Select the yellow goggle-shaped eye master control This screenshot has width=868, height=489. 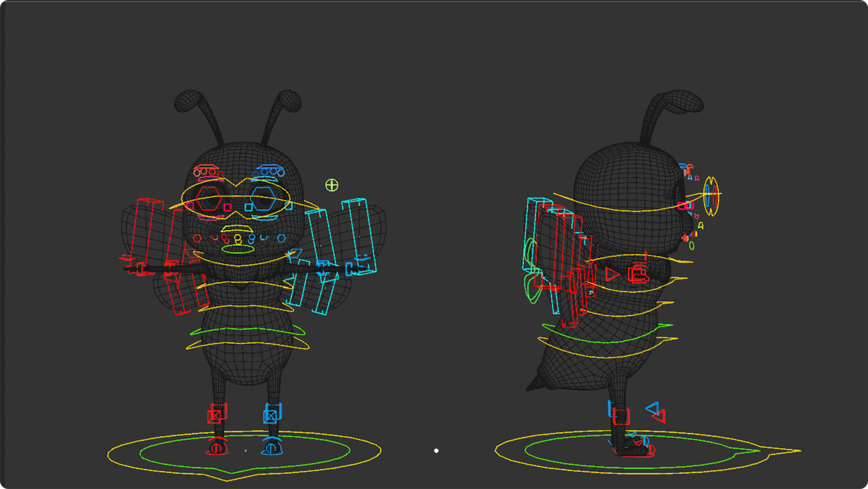236,198
